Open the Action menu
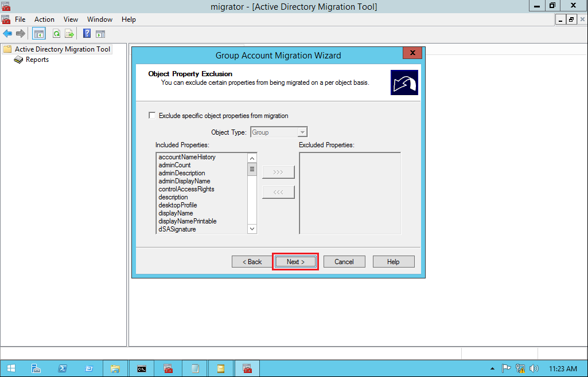 click(44, 19)
